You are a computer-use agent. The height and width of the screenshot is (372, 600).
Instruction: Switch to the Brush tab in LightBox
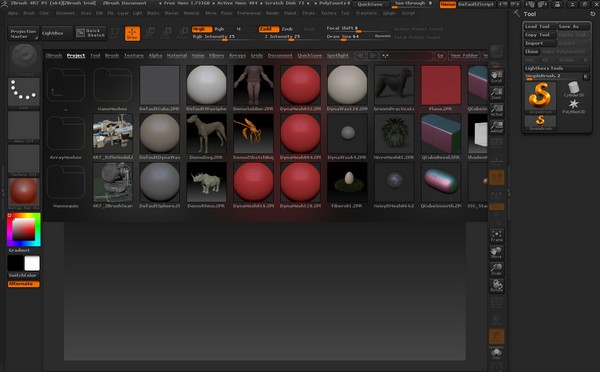pyautogui.click(x=112, y=55)
